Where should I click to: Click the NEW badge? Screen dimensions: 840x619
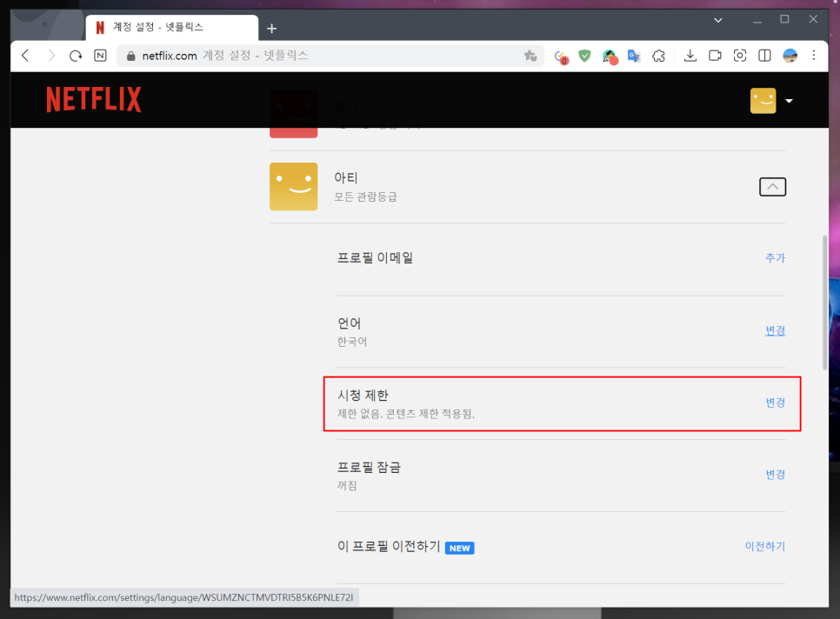(460, 548)
